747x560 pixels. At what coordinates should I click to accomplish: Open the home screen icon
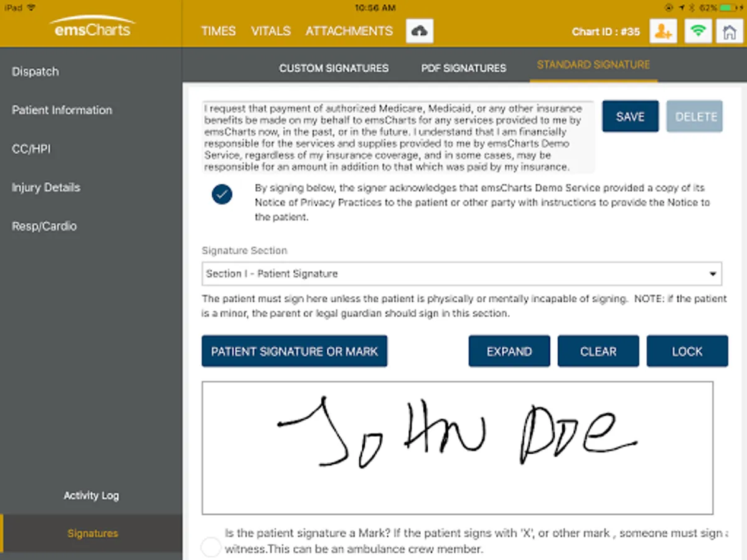pos(730,31)
